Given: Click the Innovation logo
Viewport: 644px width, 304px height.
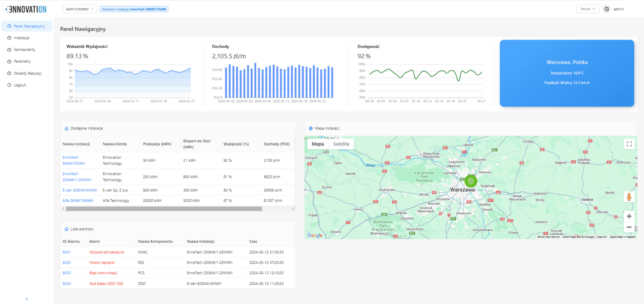Looking at the screenshot, I should [x=26, y=9].
